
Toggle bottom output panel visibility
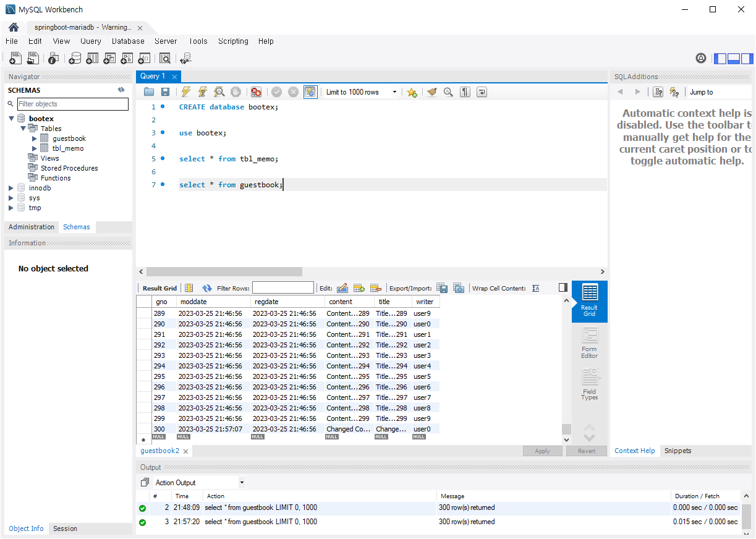[734, 59]
